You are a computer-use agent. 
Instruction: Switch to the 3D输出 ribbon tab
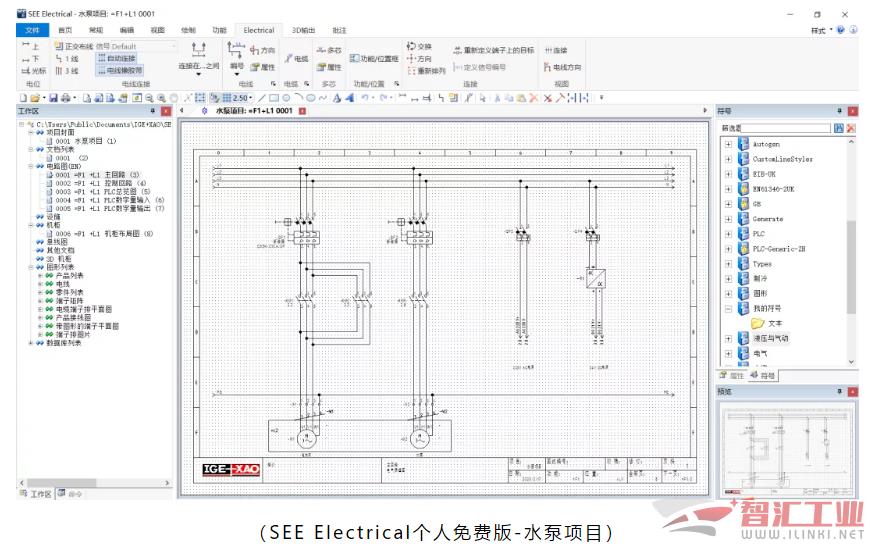(304, 30)
